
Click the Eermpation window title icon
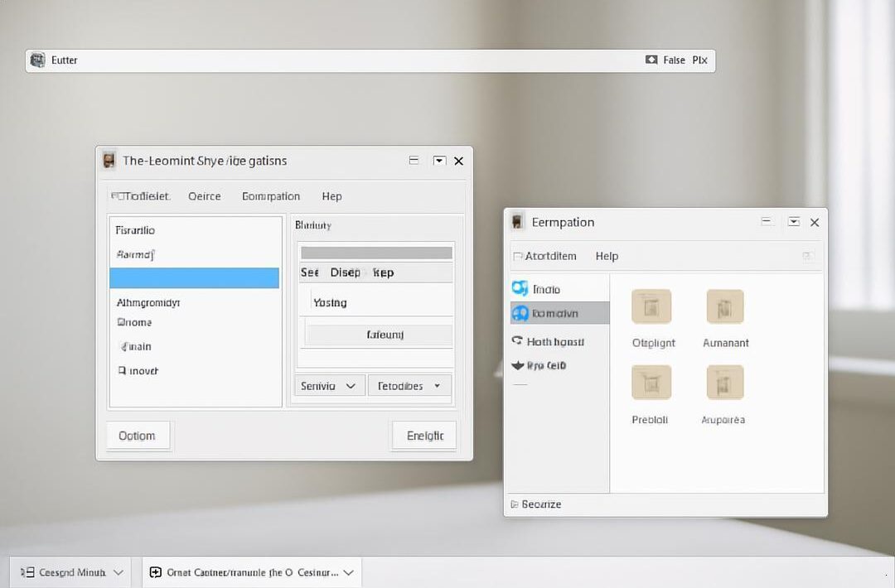(517, 223)
